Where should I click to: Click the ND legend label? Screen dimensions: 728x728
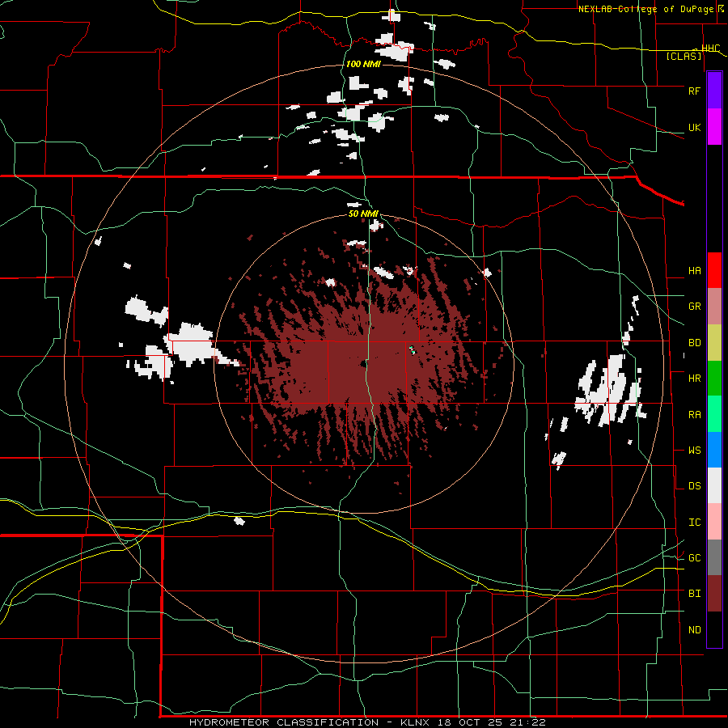pyautogui.click(x=694, y=630)
